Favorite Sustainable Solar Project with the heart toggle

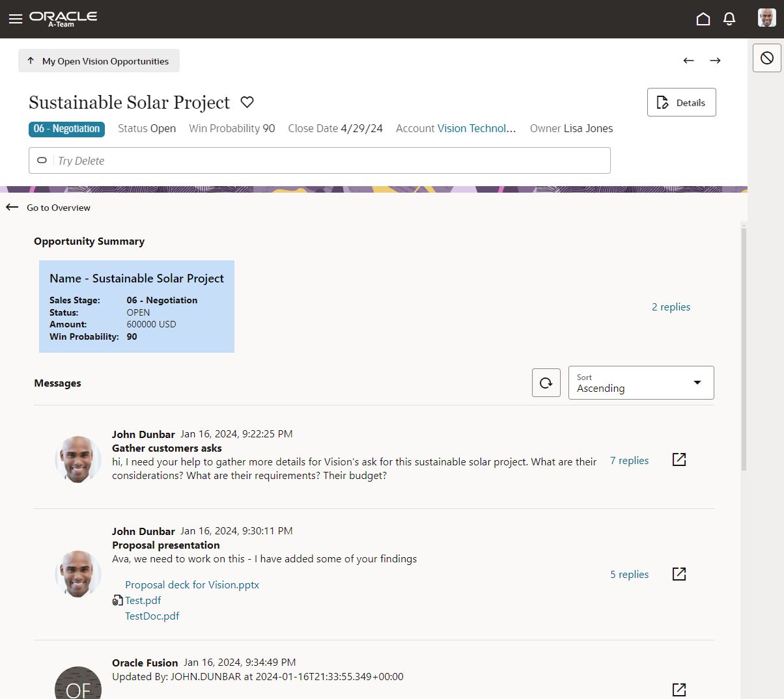247,102
